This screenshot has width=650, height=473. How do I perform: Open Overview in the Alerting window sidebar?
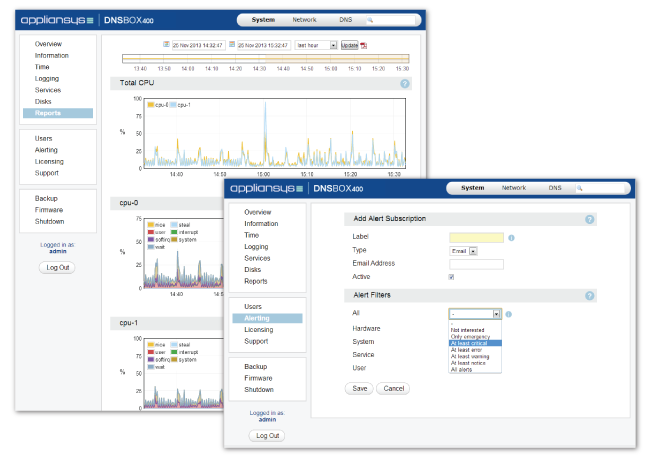257,212
